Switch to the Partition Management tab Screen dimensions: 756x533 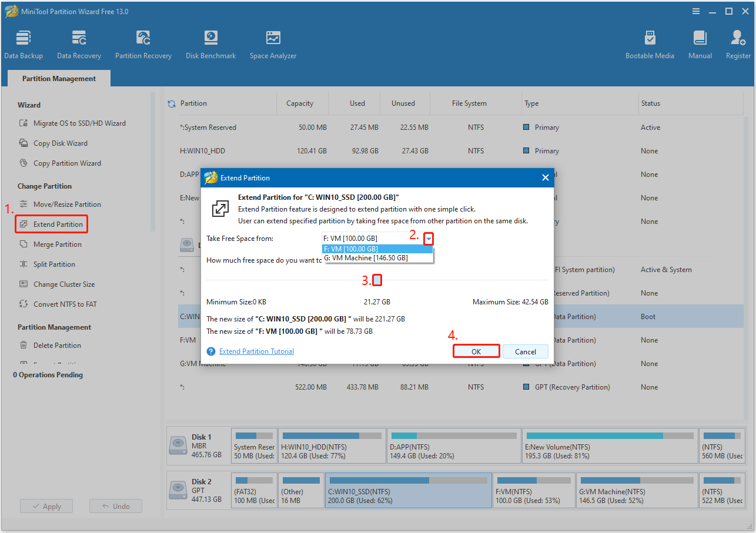pos(58,78)
